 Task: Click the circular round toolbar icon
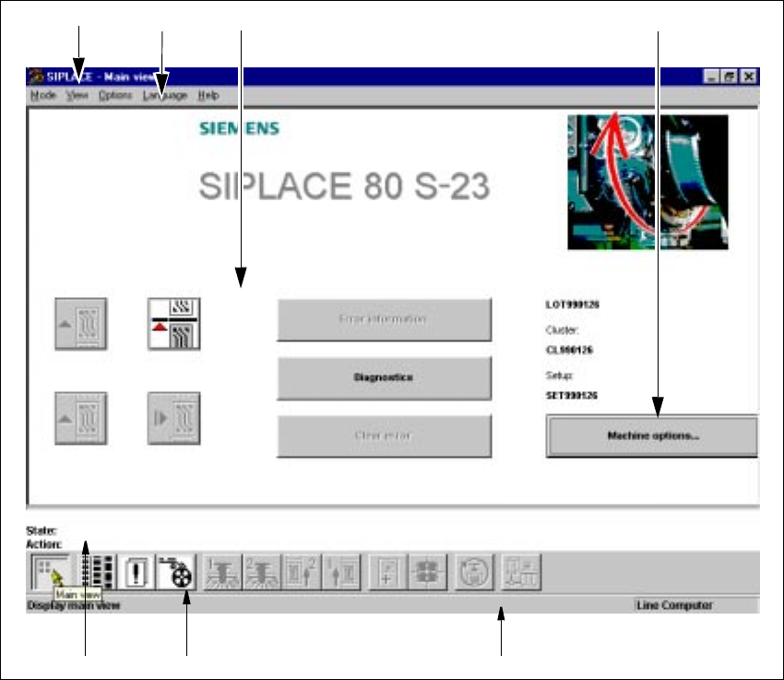tap(474, 572)
